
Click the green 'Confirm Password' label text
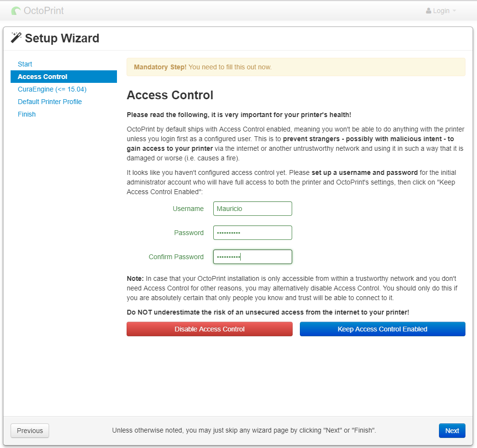pos(176,257)
